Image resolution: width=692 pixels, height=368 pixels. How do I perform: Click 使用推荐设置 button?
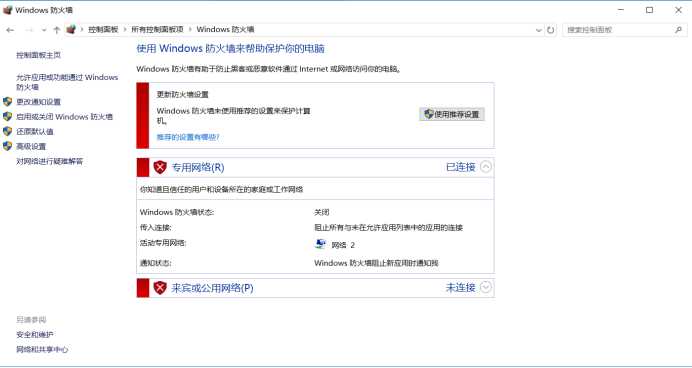point(452,114)
